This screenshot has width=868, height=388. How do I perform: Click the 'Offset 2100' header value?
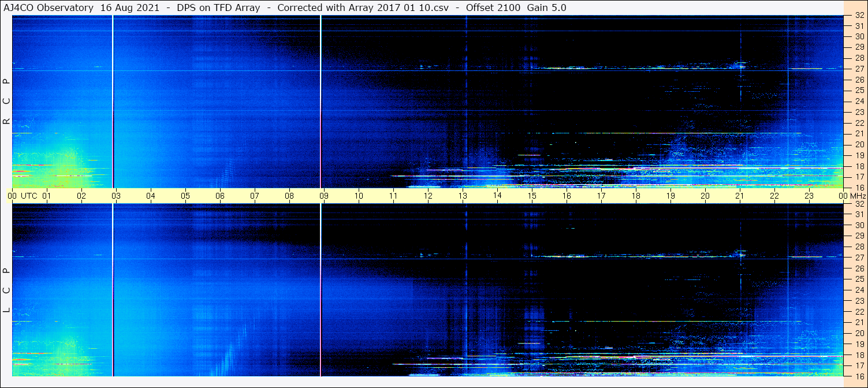pos(493,8)
